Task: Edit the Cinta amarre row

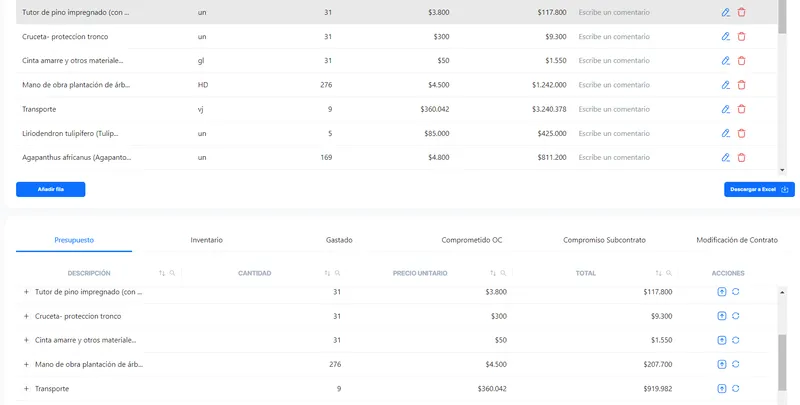Action: [726, 61]
